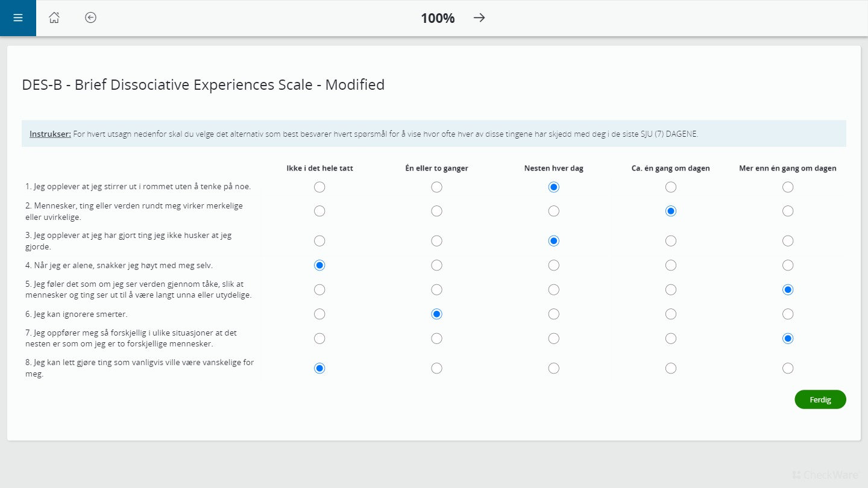
Task: Select 'Ikke i det hele tatt' for question 1
Action: pos(319,187)
